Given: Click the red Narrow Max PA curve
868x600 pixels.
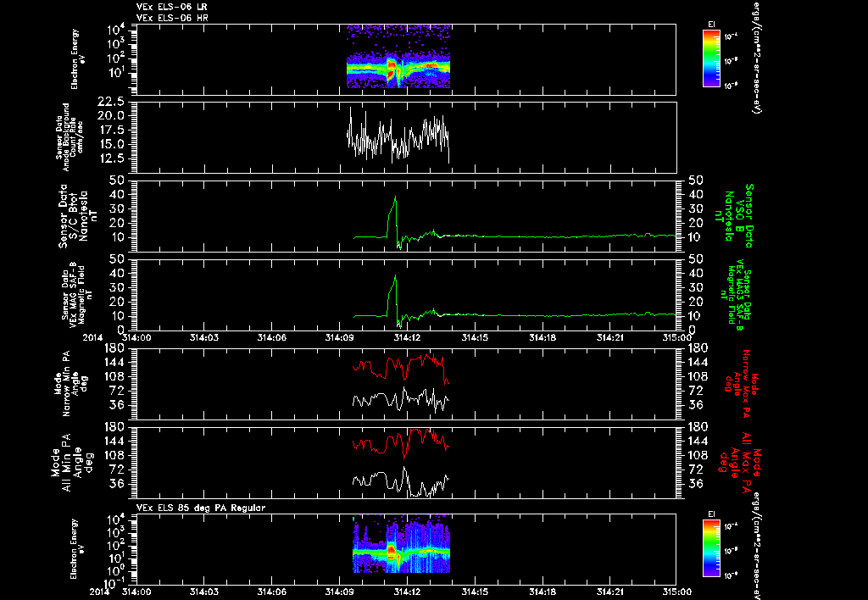Looking at the screenshot, I should click(401, 368).
